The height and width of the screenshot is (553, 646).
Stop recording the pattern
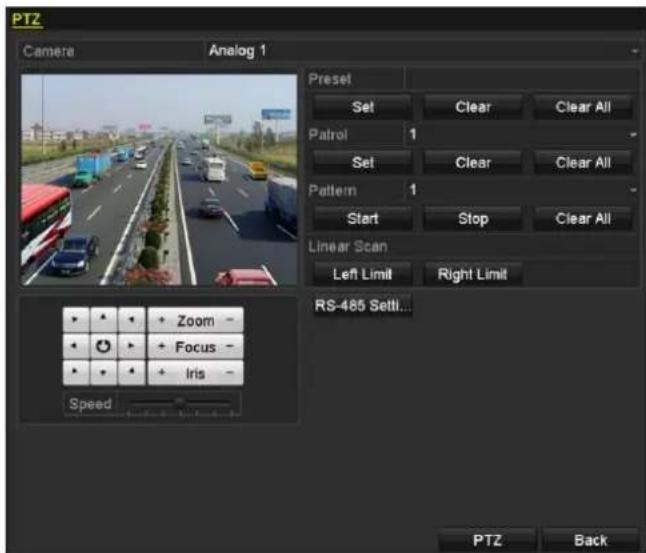(x=473, y=218)
